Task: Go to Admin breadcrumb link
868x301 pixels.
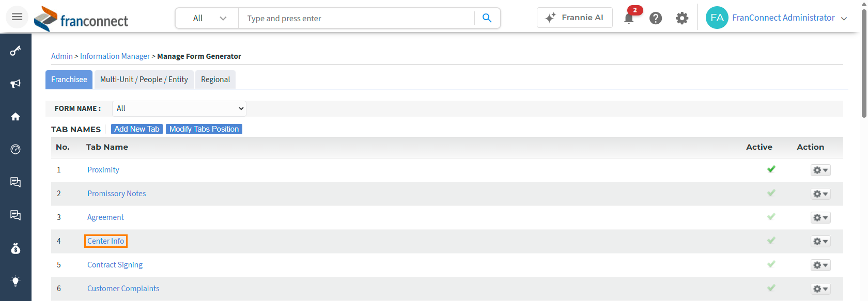Action: point(62,56)
